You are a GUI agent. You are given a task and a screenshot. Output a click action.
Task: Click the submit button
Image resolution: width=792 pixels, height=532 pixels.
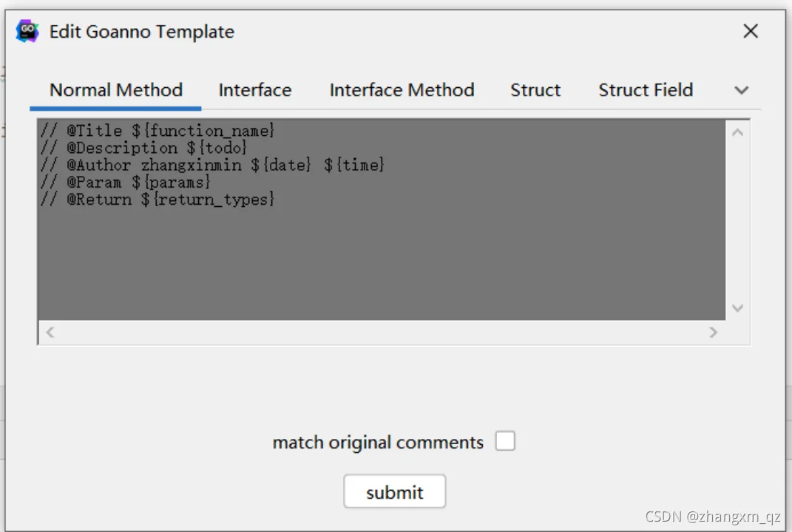[x=394, y=491]
